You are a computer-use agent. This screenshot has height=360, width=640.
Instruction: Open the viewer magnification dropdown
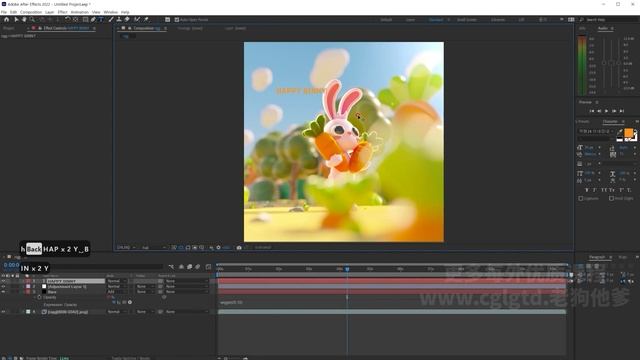coord(126,247)
